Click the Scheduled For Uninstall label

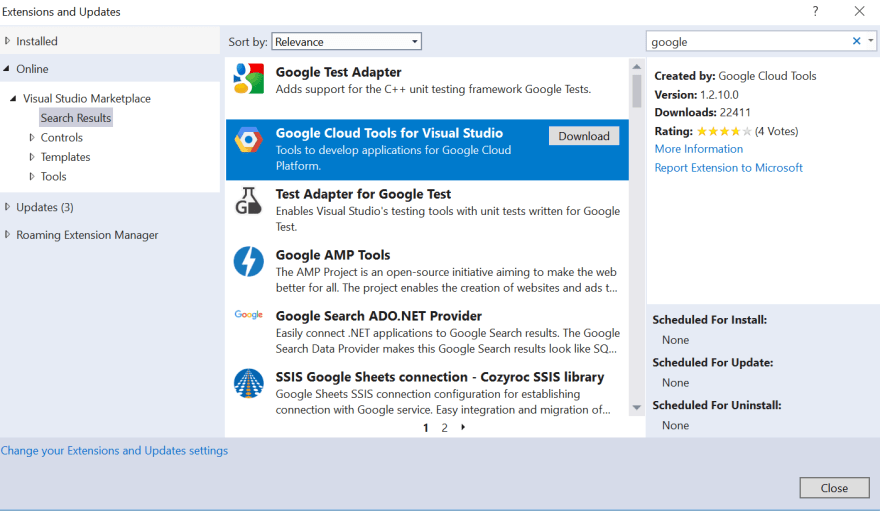[717, 405]
